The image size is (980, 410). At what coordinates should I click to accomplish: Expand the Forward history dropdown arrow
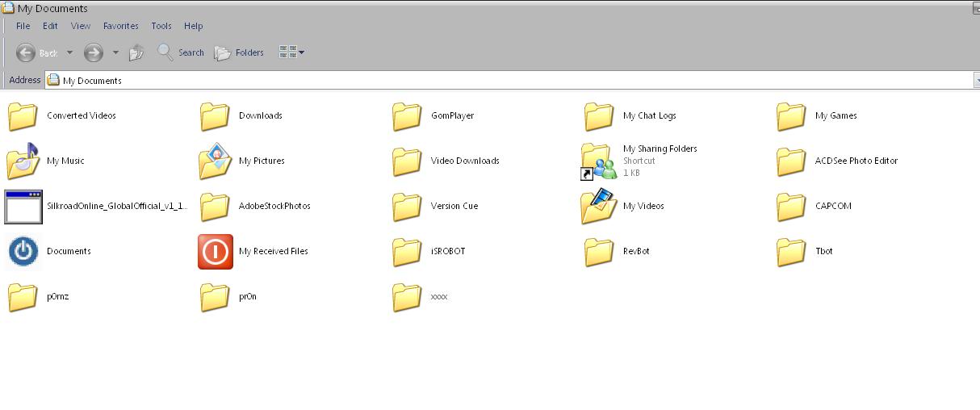pyautogui.click(x=115, y=52)
